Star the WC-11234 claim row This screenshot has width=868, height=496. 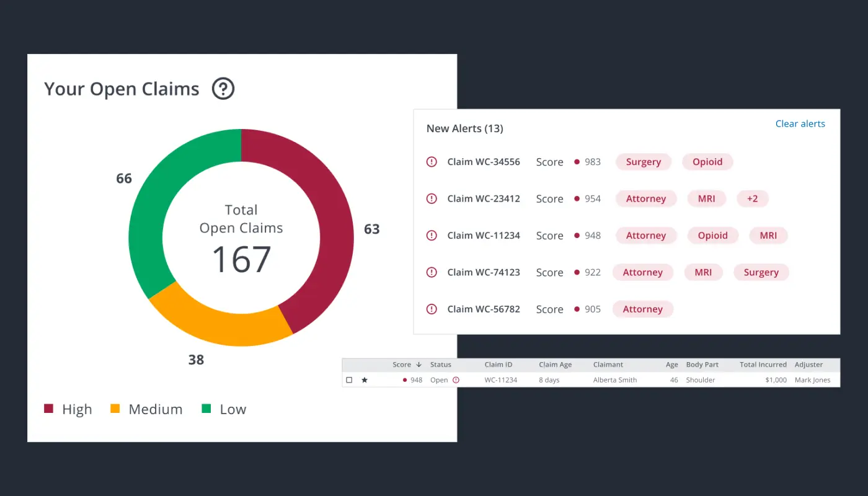365,379
